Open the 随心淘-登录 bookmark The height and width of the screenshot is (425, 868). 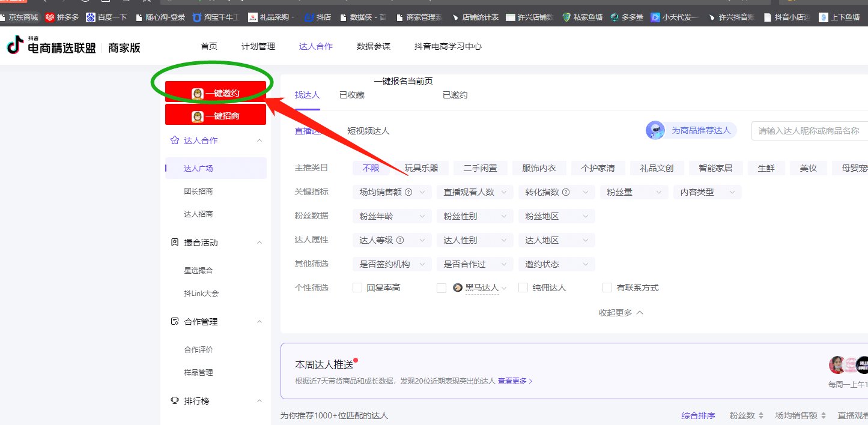[x=160, y=17]
